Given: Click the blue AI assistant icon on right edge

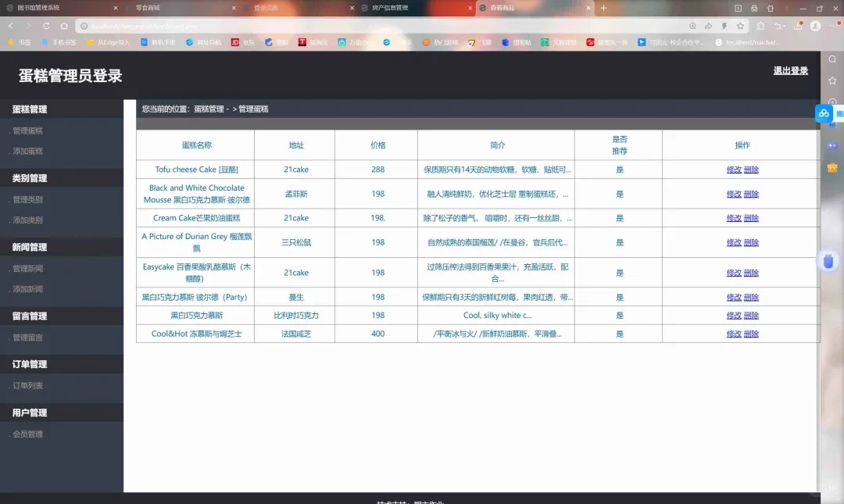Looking at the screenshot, I should [824, 113].
